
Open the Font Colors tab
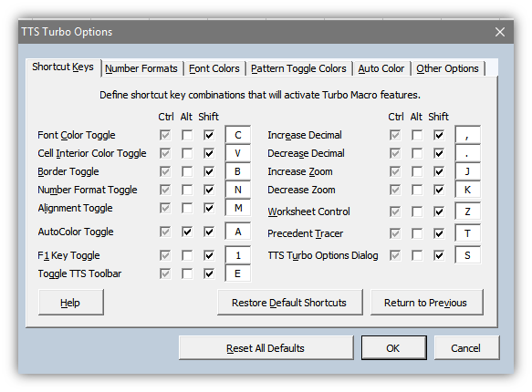coord(214,68)
